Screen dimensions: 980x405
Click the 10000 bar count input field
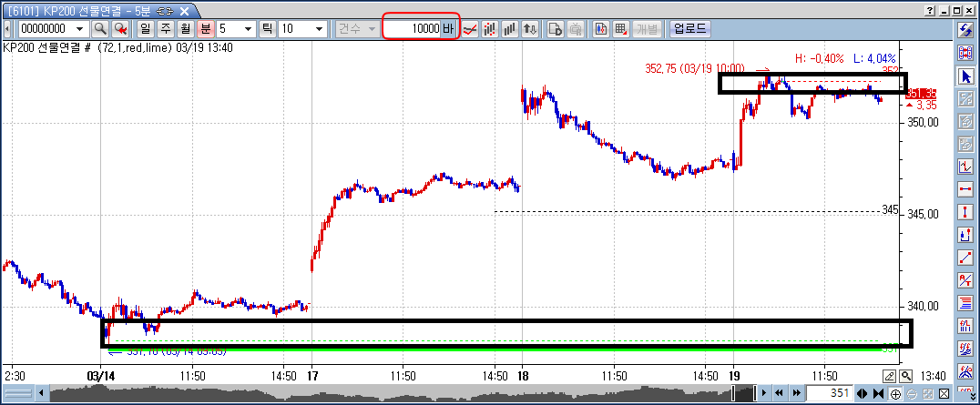[413, 28]
